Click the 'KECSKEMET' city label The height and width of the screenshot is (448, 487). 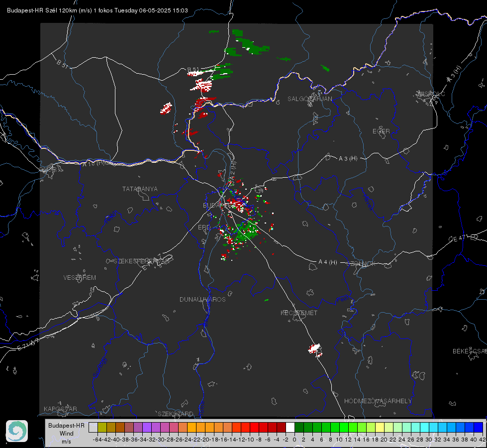[299, 313]
